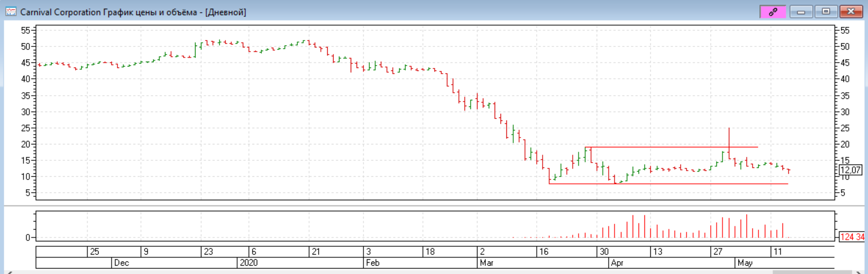This screenshot has width=868, height=274.
Task: Click the pink chain-link button in title bar
Action: point(773,12)
